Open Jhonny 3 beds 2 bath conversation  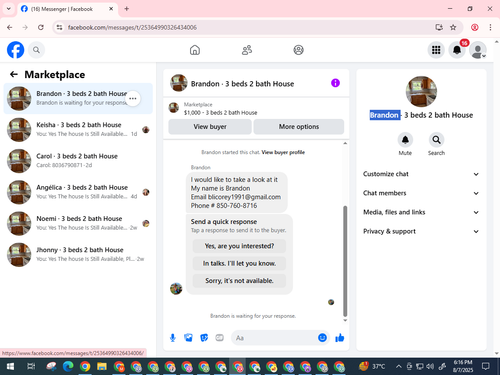click(x=78, y=255)
